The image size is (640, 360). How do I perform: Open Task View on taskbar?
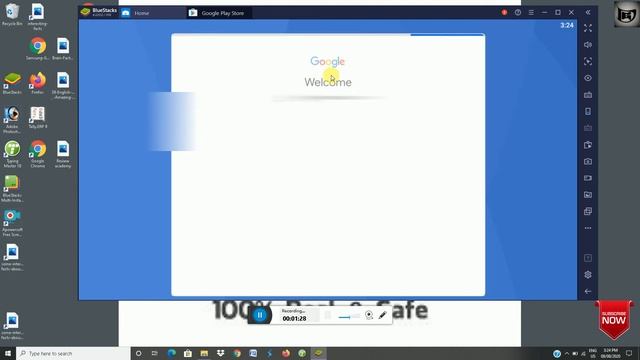coord(155,353)
